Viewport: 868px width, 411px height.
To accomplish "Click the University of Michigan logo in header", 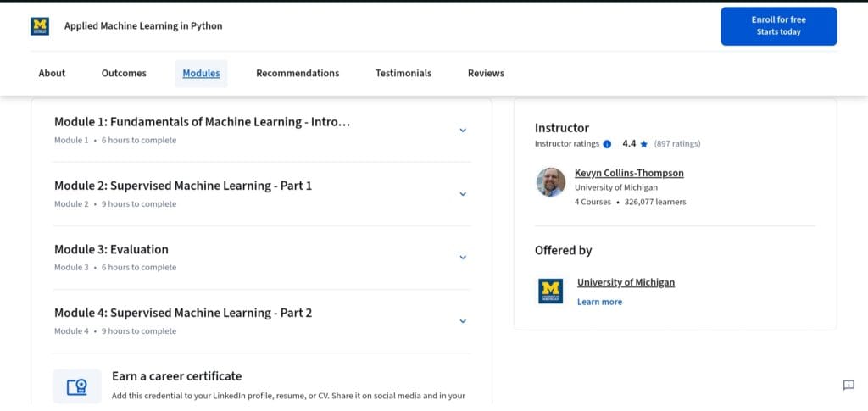I will [40, 26].
